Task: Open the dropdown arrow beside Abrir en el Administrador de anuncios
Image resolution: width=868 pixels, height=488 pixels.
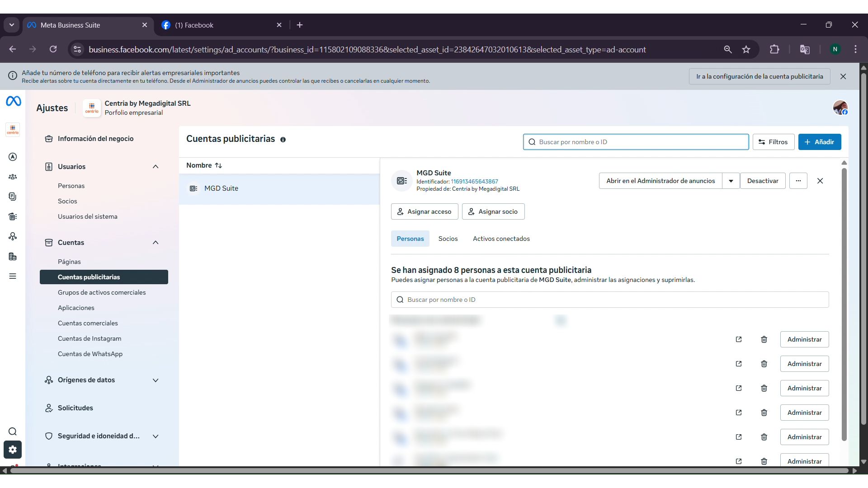Action: click(x=731, y=181)
